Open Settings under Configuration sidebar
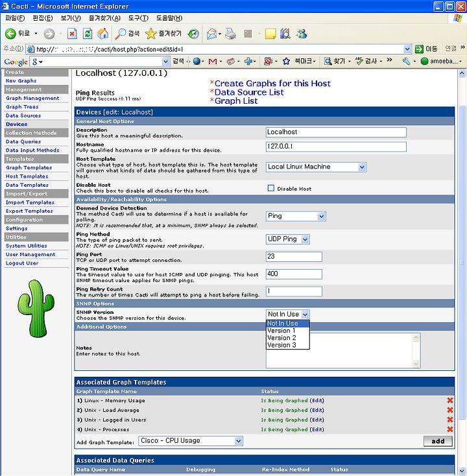 tap(16, 228)
